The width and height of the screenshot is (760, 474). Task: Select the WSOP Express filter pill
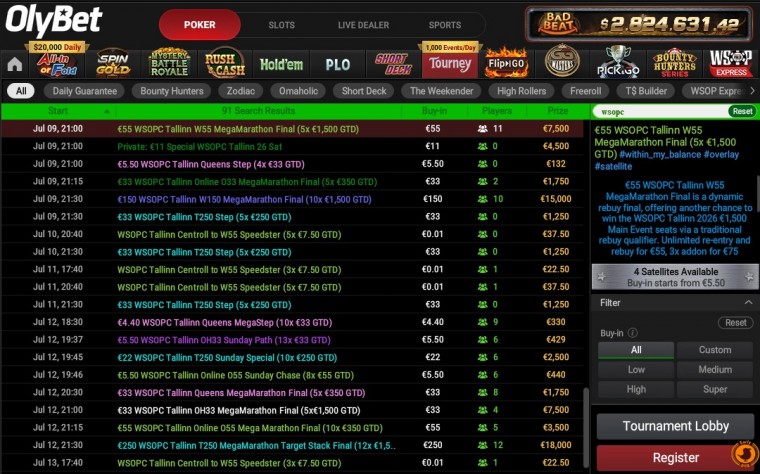[714, 91]
